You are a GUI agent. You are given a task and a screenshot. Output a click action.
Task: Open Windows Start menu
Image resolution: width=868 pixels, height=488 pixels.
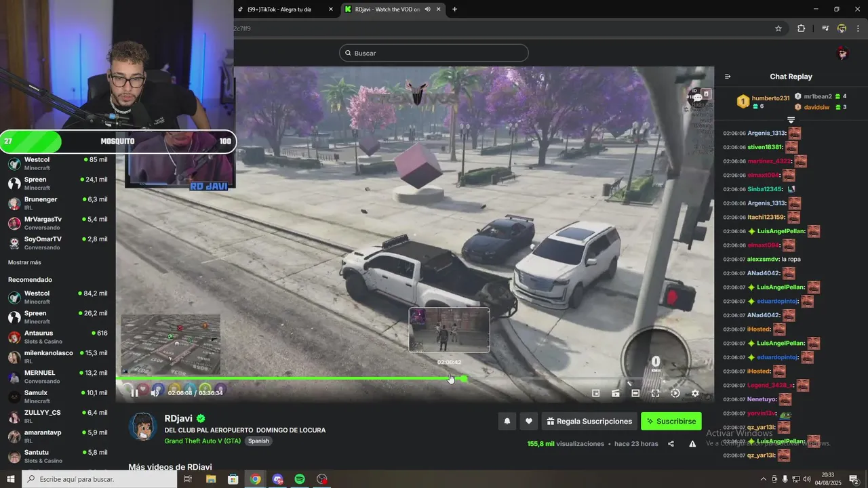point(10,479)
